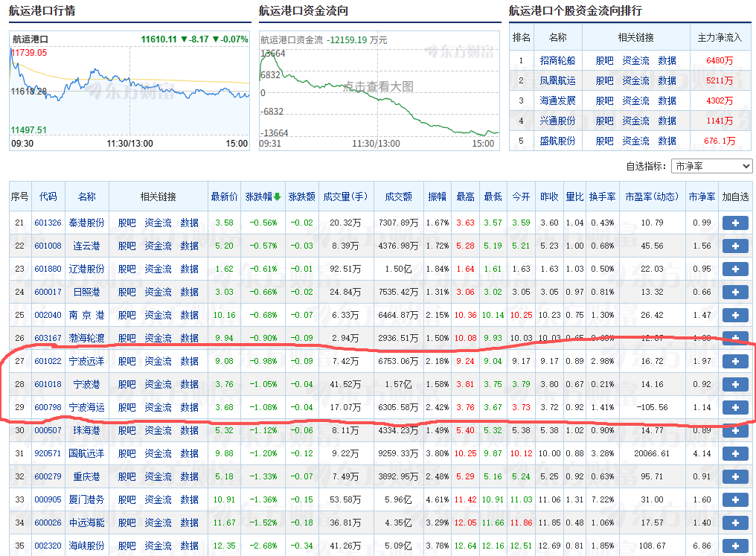Sort table by 涨跌额 column header
Screen dimensions: 756x556
302,196
